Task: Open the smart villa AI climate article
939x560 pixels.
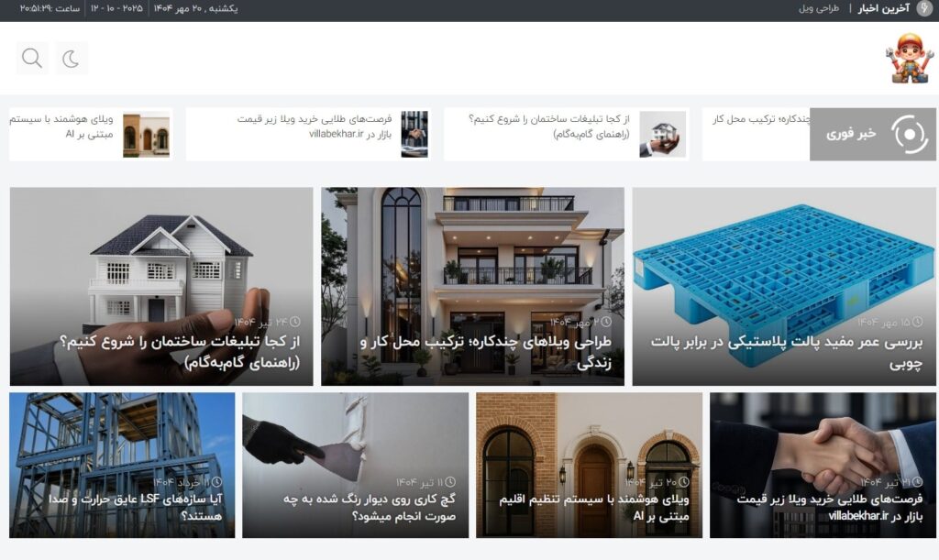Action: (589, 465)
